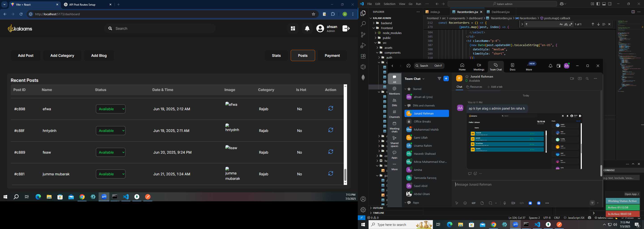Click the Recent Posts table scrollbar thumb
The image size is (644, 229).
pos(345,175)
